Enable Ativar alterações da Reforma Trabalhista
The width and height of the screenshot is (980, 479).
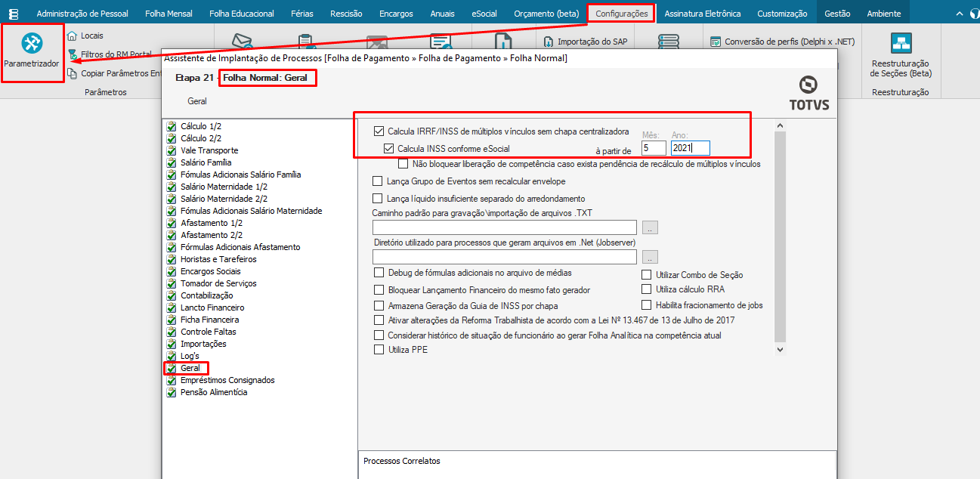[379, 320]
